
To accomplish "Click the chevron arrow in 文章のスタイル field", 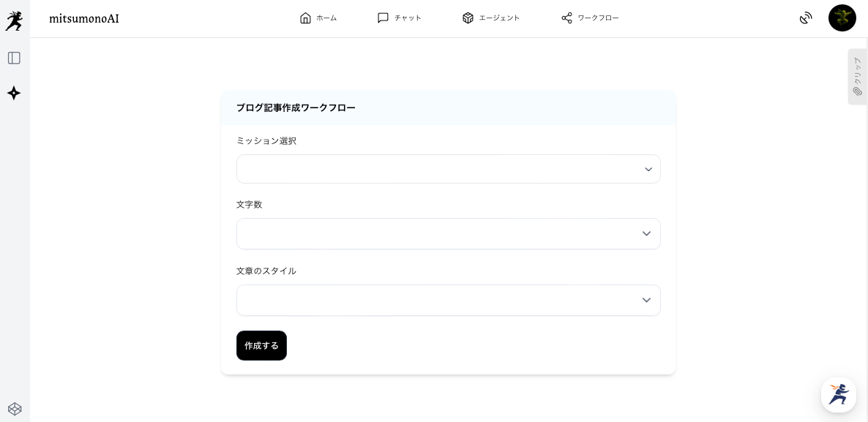I will (x=646, y=301).
